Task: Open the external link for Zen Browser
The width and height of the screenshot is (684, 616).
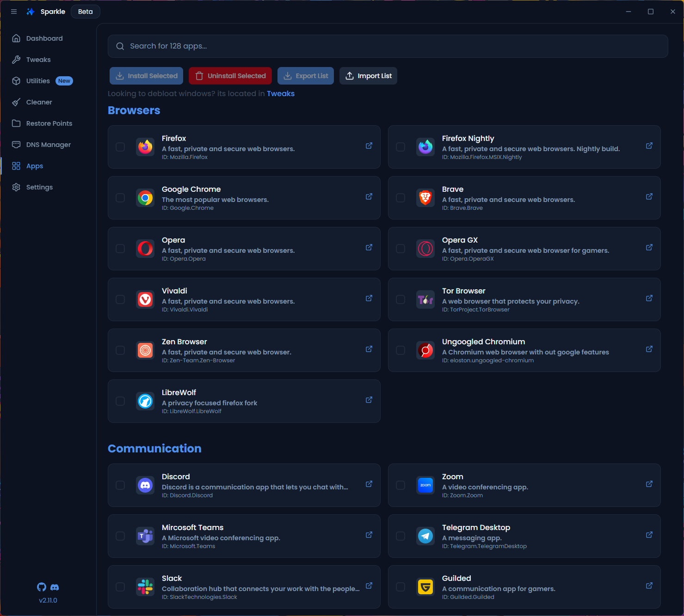Action: pyautogui.click(x=369, y=349)
